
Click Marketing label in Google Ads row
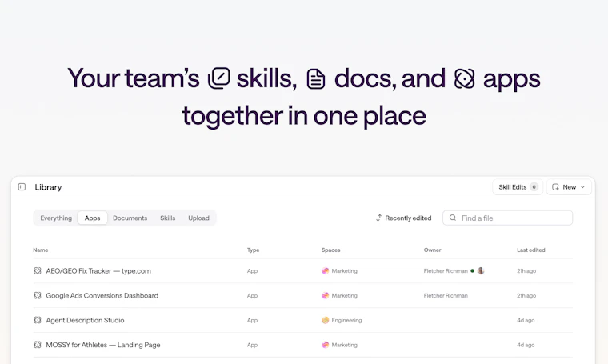[x=344, y=295]
